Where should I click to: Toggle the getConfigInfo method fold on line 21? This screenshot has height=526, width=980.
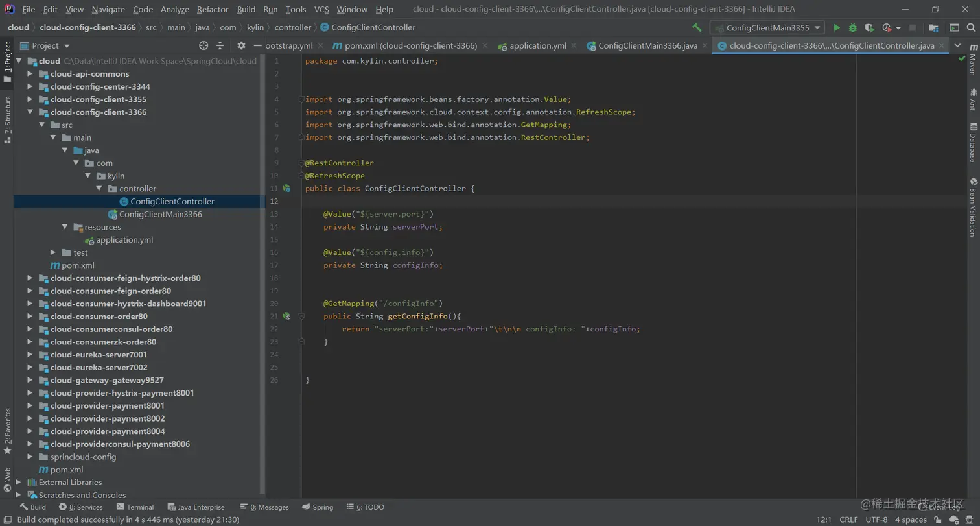pos(301,316)
